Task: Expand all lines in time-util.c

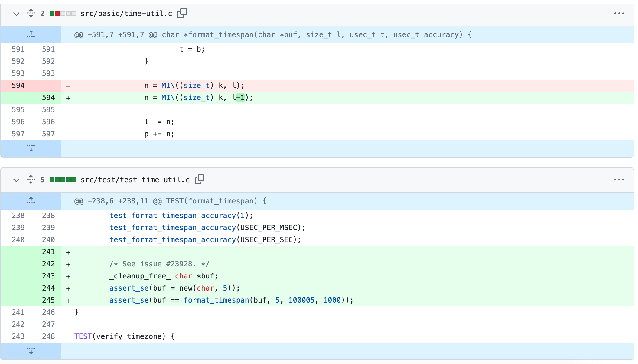Action: click(31, 13)
